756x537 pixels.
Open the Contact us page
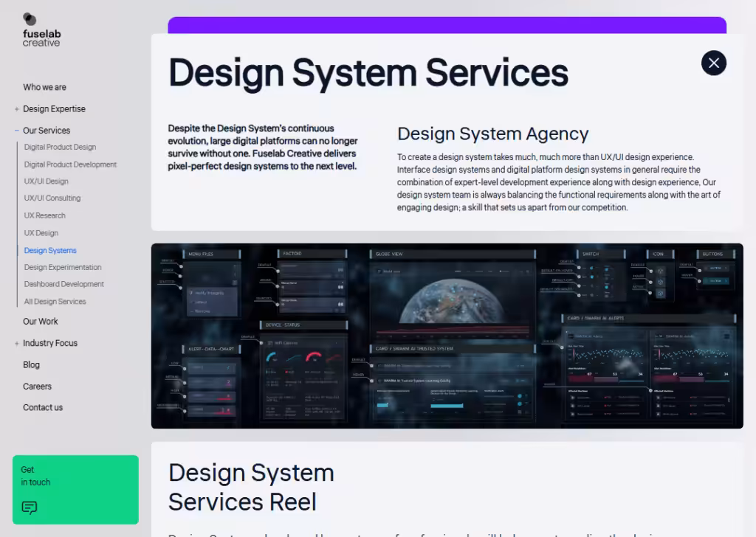[x=42, y=407]
